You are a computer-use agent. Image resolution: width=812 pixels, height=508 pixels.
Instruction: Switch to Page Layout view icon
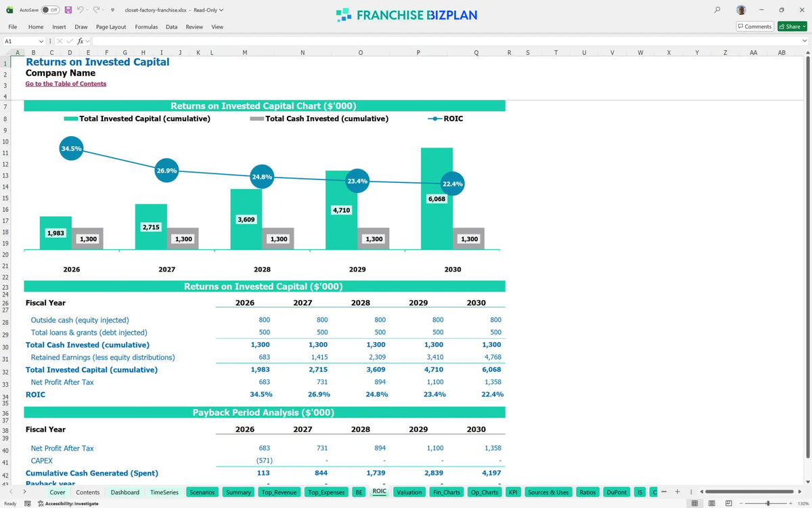tap(711, 503)
